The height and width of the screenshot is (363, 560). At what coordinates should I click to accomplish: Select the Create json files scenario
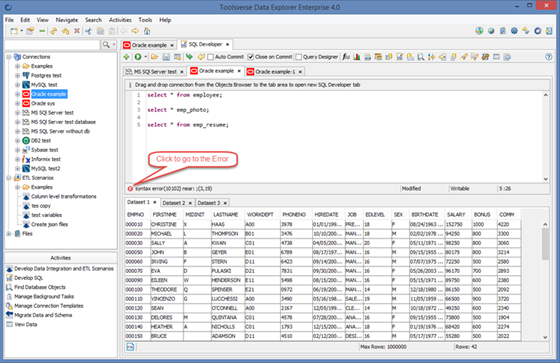(49, 224)
